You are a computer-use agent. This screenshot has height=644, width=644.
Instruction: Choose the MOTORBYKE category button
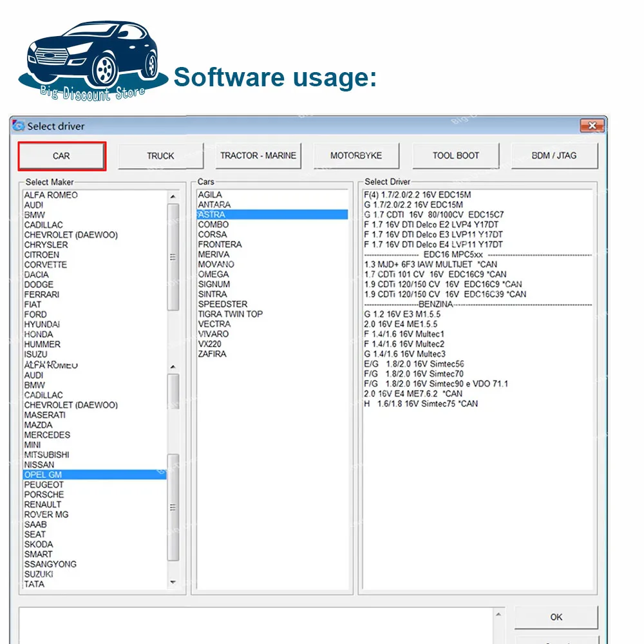[x=356, y=156]
